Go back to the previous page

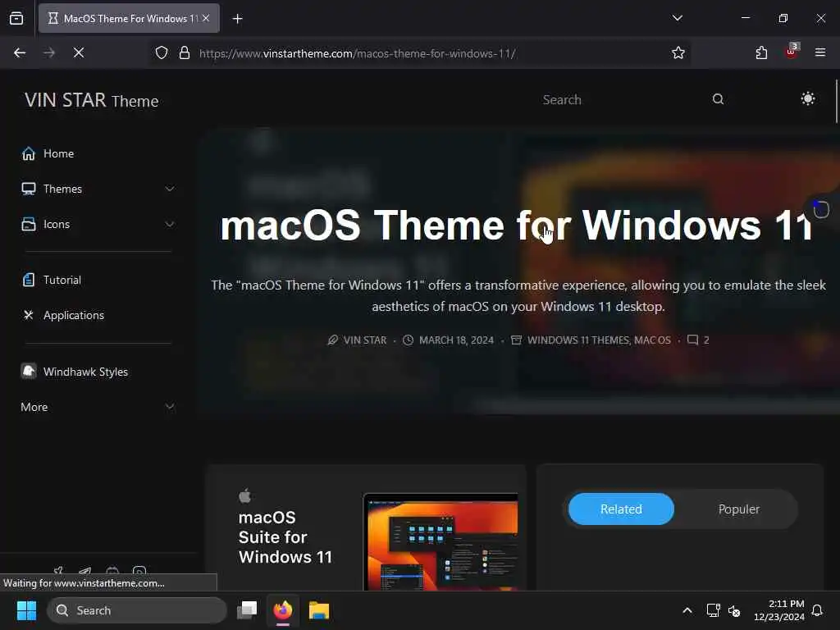tap(20, 52)
